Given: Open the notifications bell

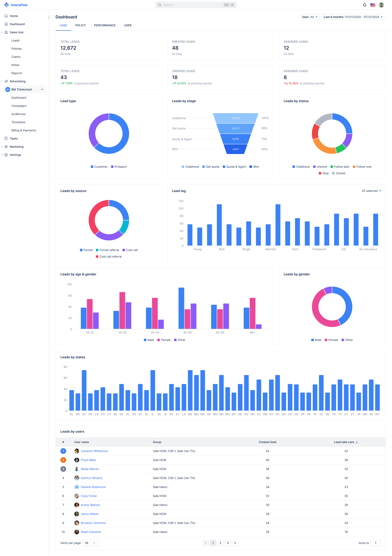Looking at the screenshot, I should click(x=364, y=5).
